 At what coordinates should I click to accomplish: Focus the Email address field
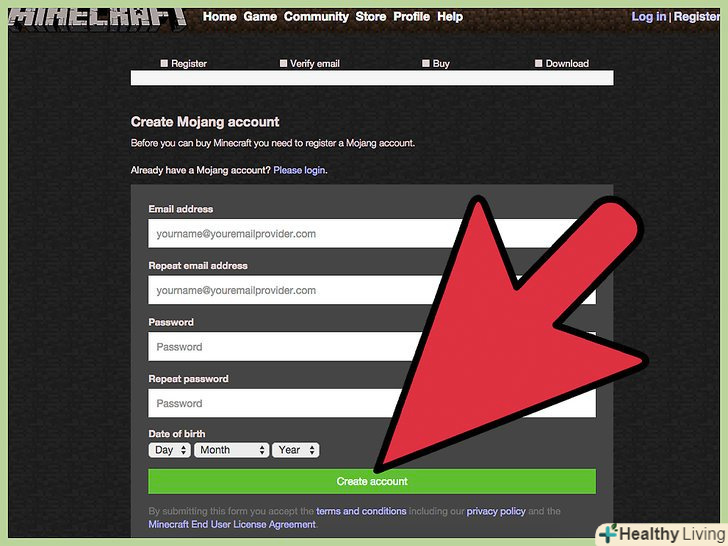coord(372,234)
